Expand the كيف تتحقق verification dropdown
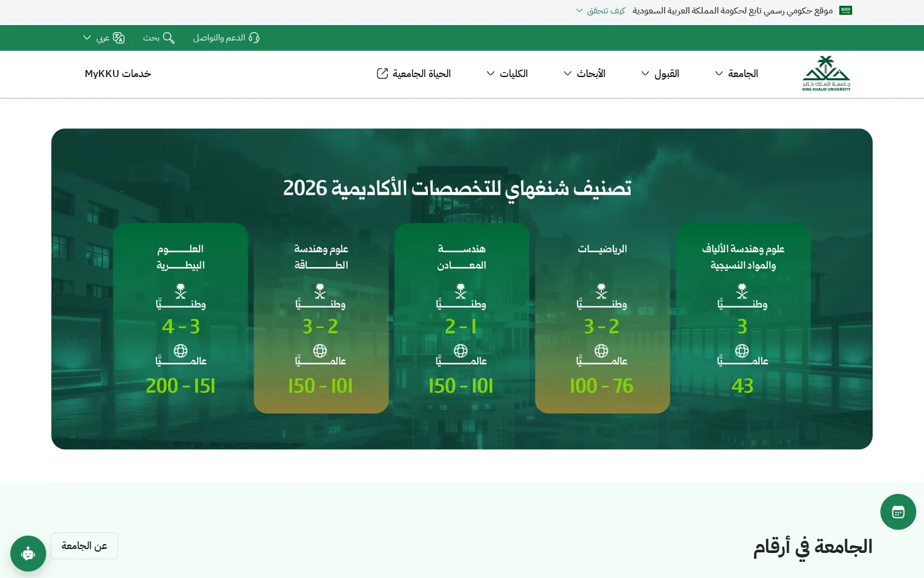The height and width of the screenshot is (578, 924). point(601,10)
